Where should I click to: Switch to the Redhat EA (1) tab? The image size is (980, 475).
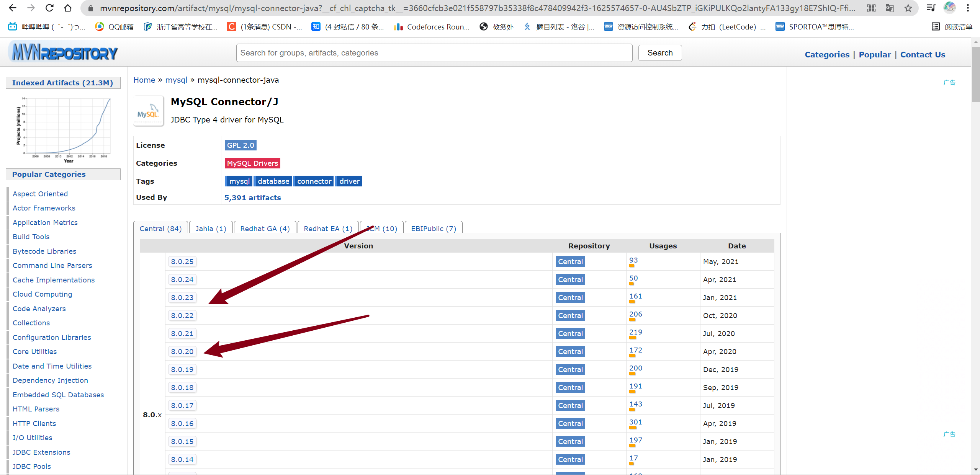point(328,228)
